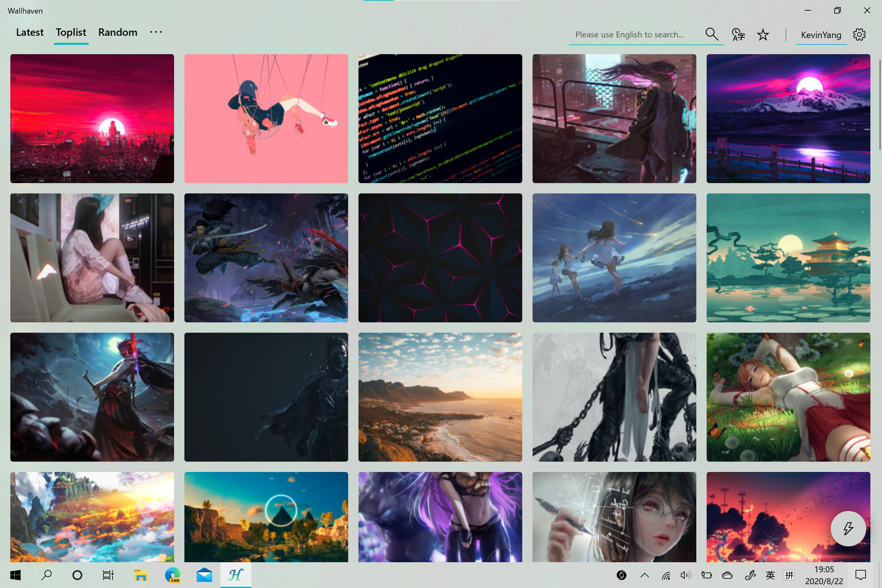Show hidden system tray icons chevron

pyautogui.click(x=645, y=575)
